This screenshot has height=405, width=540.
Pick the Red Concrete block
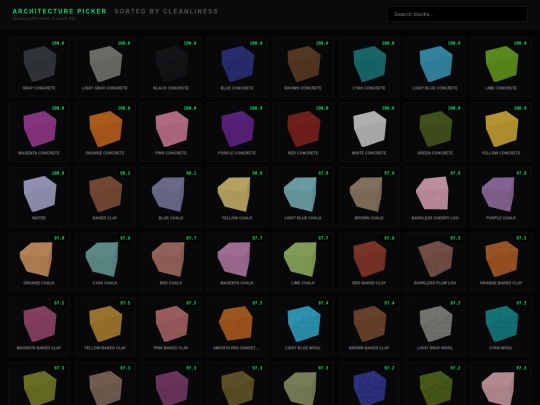(303, 132)
